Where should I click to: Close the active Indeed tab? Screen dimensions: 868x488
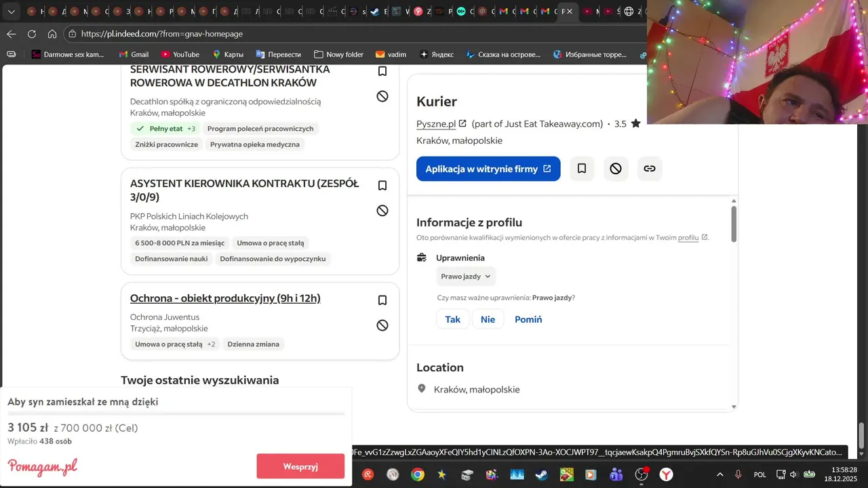point(569,12)
